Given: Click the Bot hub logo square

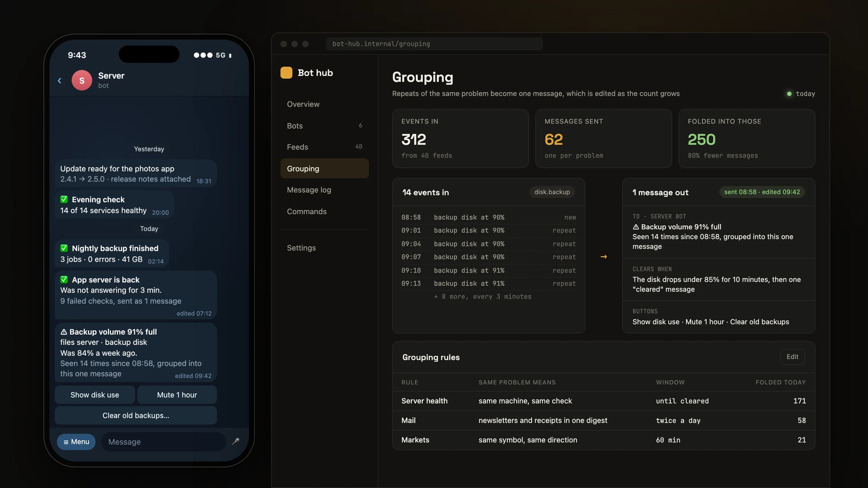Looking at the screenshot, I should click(x=286, y=73).
